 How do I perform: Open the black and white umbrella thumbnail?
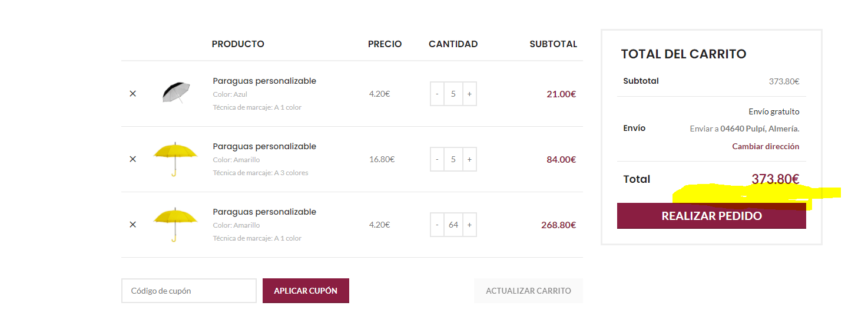click(176, 93)
